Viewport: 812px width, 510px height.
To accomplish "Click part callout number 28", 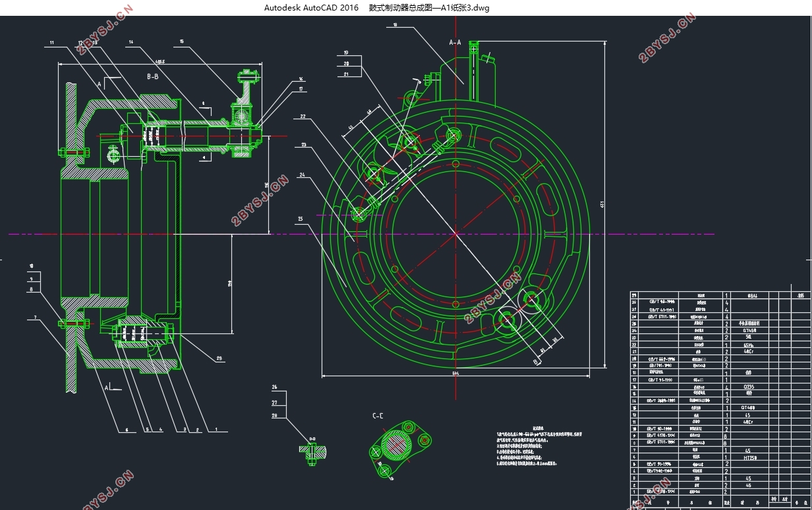I will 275,416.
